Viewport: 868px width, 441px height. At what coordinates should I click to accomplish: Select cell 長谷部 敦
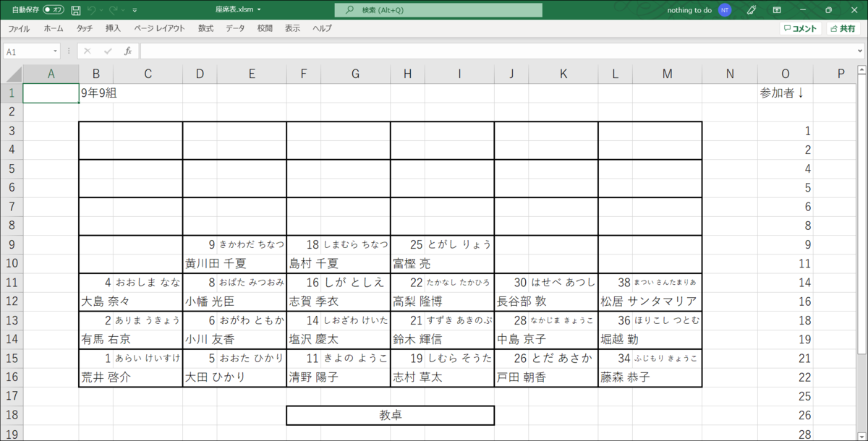click(546, 301)
